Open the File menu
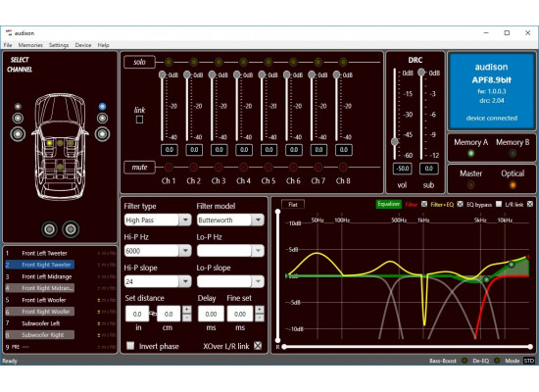The image size is (539, 392). [8, 45]
